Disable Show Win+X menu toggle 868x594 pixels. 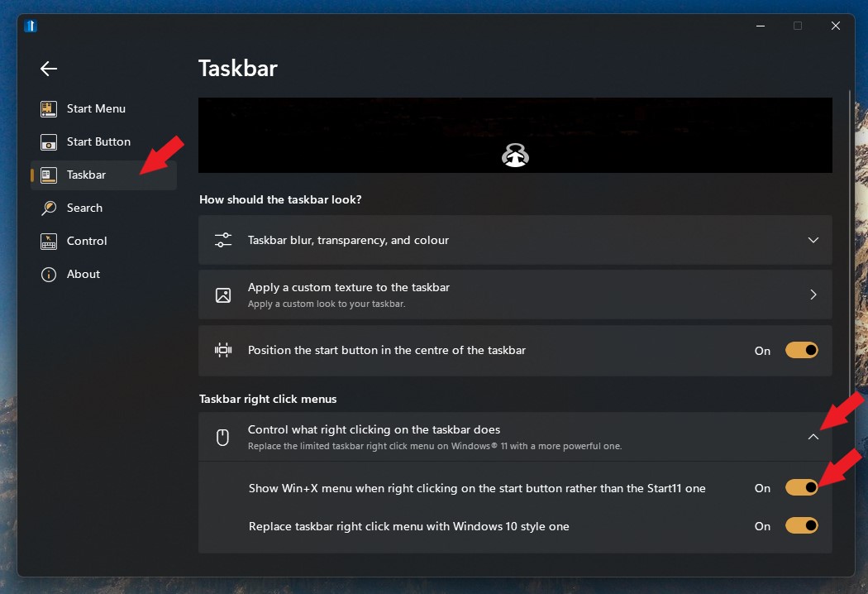pyautogui.click(x=801, y=487)
